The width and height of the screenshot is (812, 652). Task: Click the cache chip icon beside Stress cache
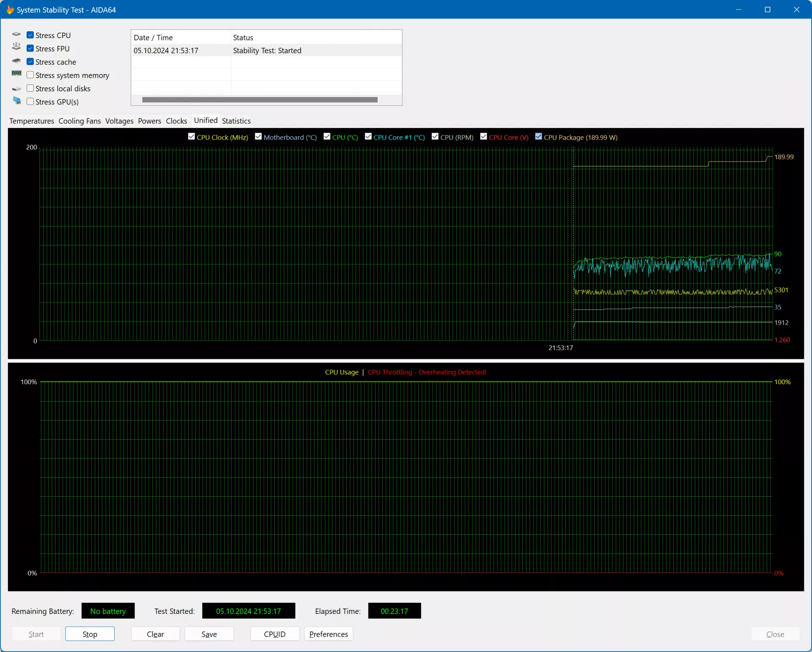pyautogui.click(x=16, y=61)
